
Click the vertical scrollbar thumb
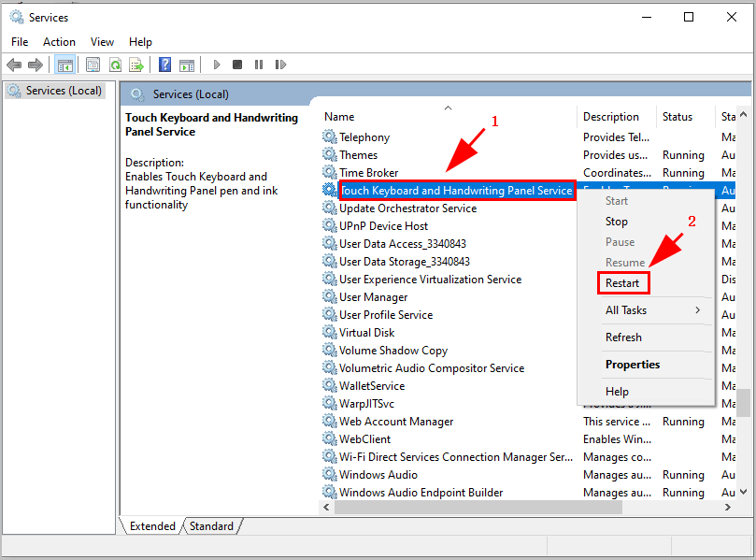tap(744, 402)
